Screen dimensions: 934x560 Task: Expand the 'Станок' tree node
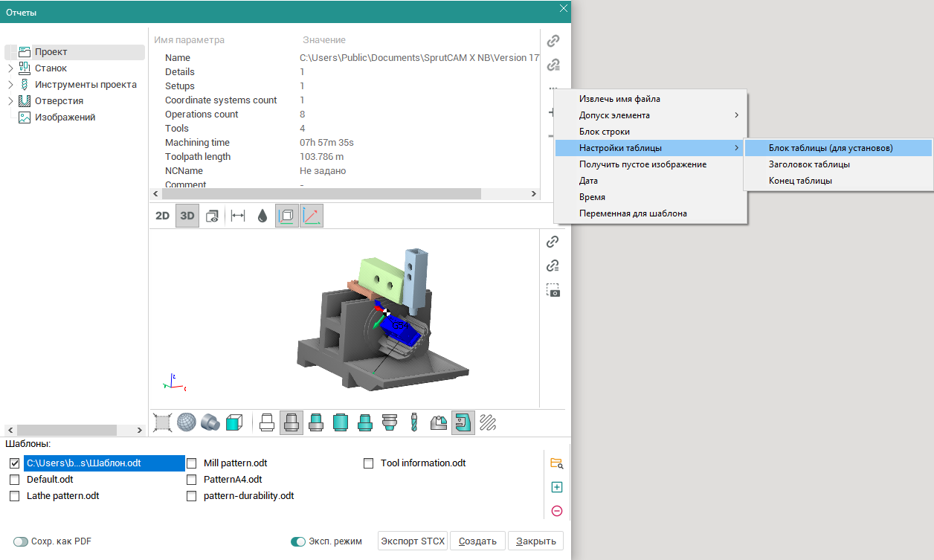pyautogui.click(x=10, y=68)
